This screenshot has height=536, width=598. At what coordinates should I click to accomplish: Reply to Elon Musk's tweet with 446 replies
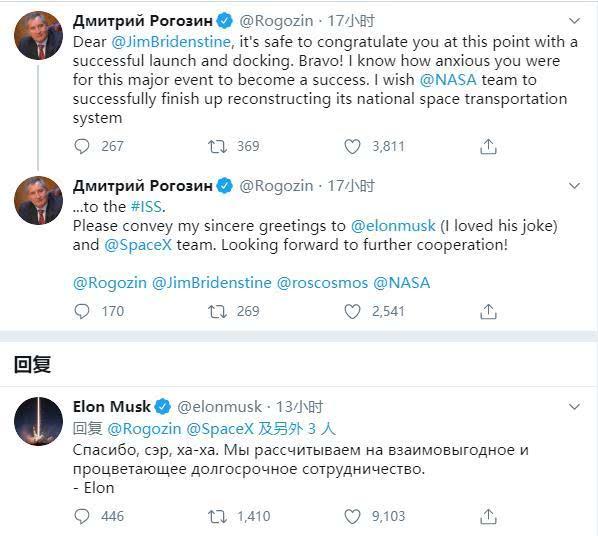(81, 517)
